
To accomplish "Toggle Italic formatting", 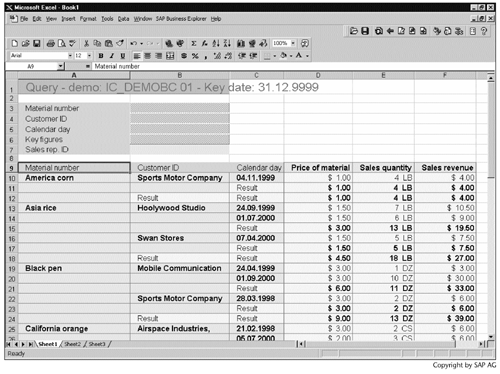I will [112, 56].
